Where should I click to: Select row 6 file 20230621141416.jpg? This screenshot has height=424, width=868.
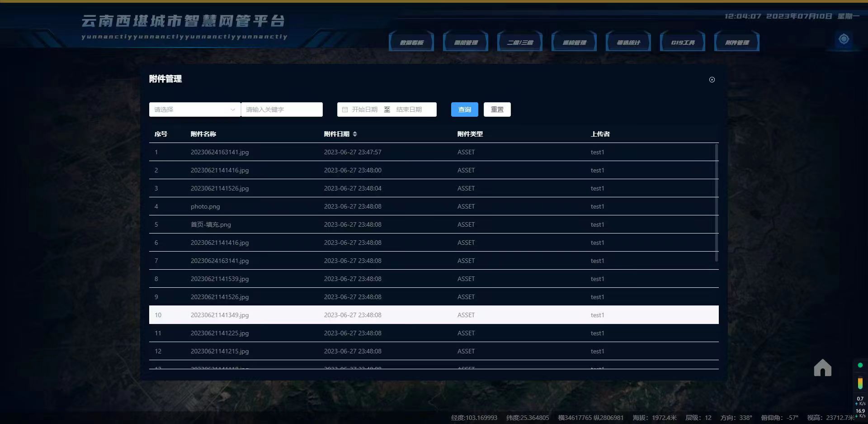220,243
